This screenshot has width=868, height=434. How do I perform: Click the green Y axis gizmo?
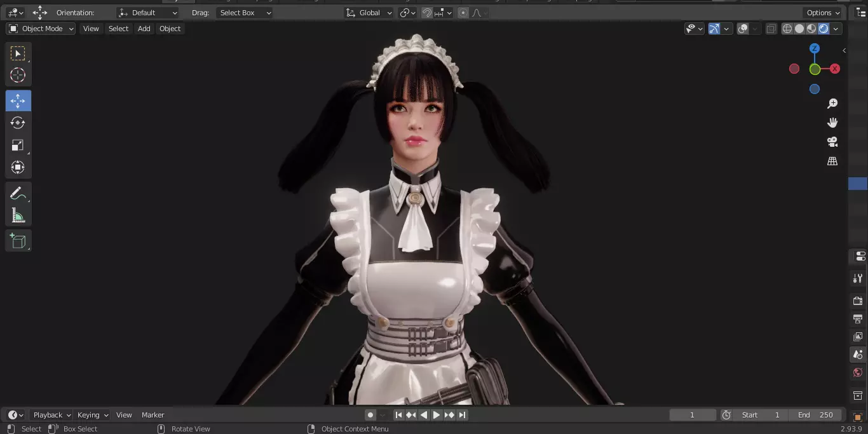tap(815, 69)
